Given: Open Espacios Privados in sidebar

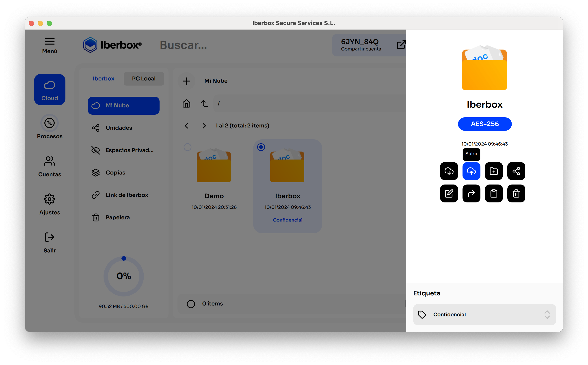Looking at the screenshot, I should pyautogui.click(x=123, y=150).
